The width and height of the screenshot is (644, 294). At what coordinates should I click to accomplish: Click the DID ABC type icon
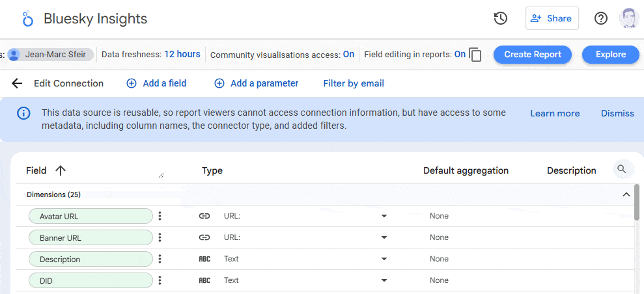tap(204, 280)
